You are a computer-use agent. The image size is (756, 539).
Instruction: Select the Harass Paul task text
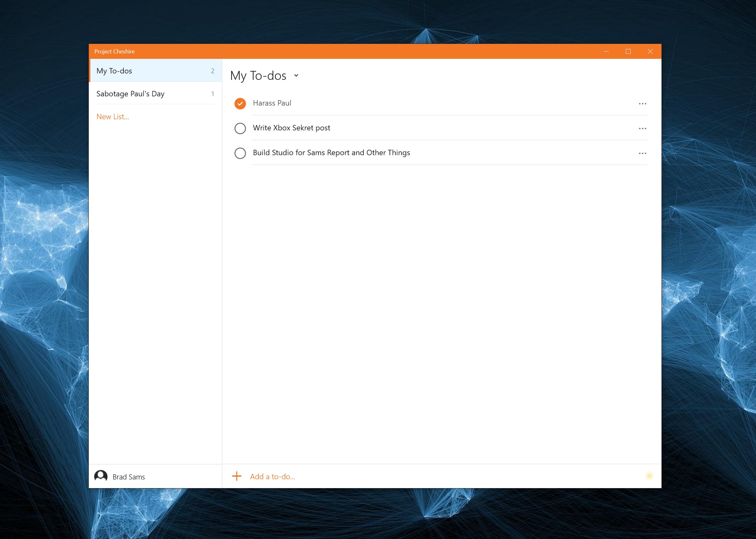click(x=272, y=103)
